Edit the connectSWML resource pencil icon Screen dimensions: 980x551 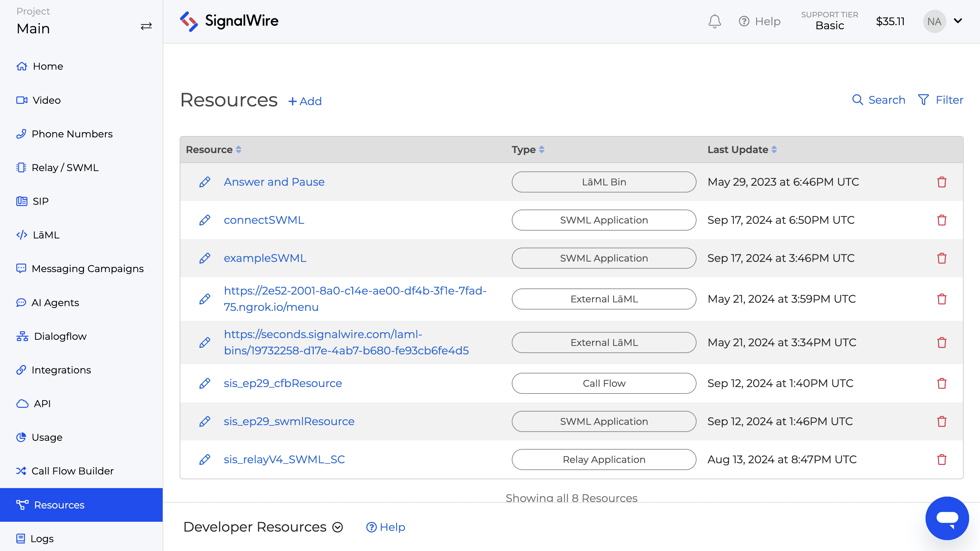pos(205,220)
